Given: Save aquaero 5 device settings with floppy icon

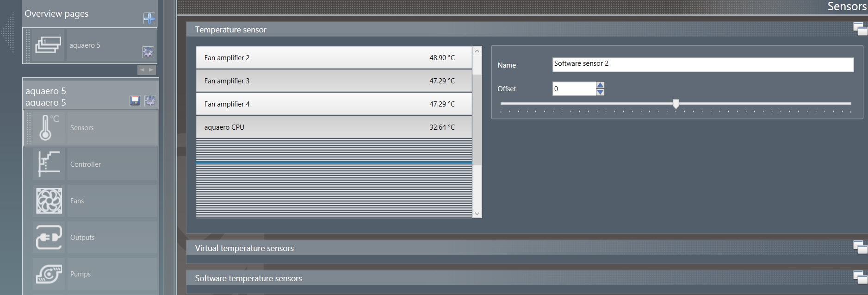Looking at the screenshot, I should (135, 100).
